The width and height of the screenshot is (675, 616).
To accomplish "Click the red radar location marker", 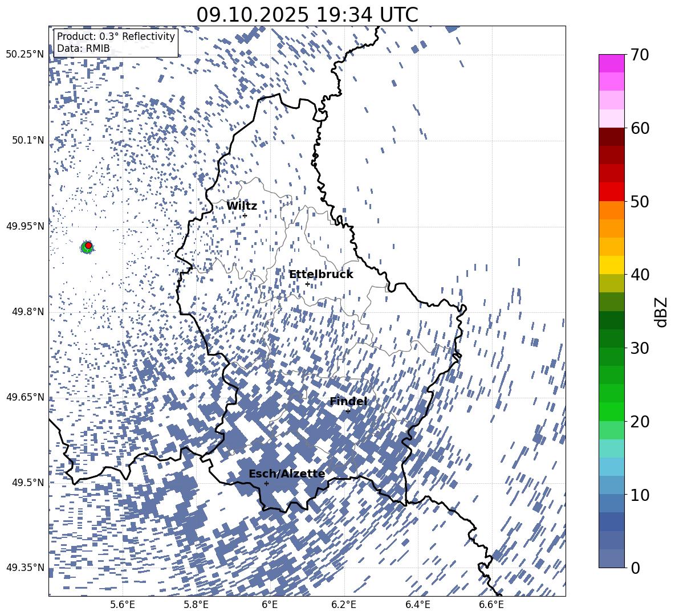I will point(88,245).
